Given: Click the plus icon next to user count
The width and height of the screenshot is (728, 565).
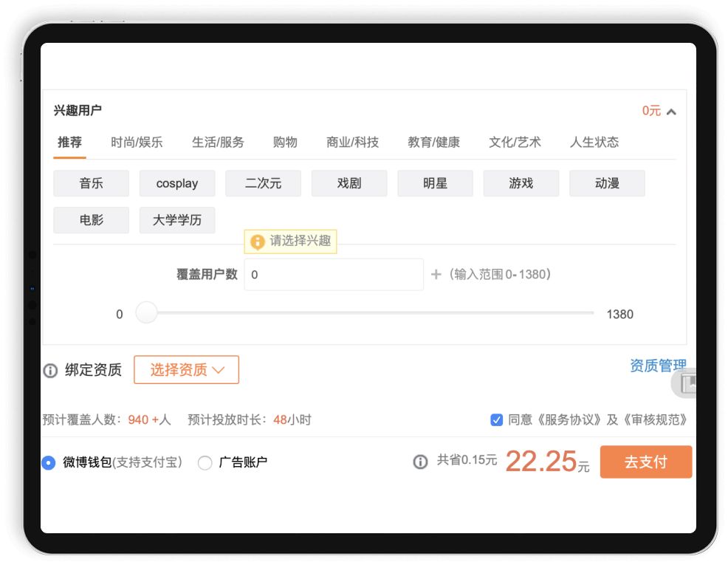Looking at the screenshot, I should [x=436, y=275].
